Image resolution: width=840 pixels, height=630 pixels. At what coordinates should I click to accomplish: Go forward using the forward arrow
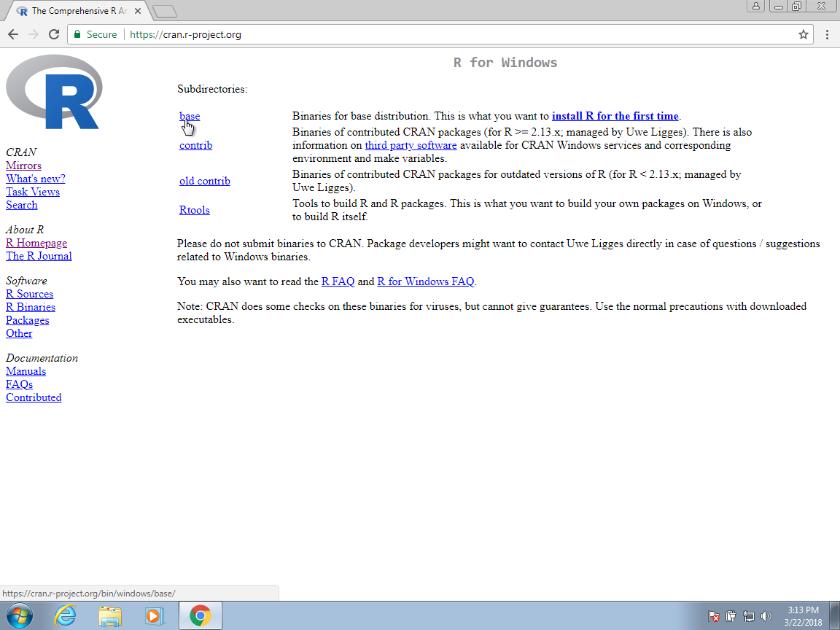(33, 34)
